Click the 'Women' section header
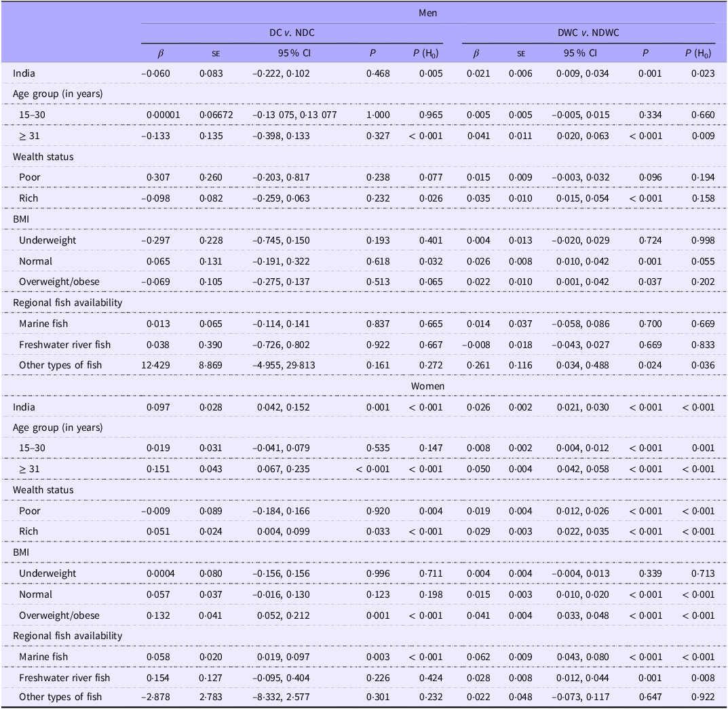 (x=428, y=386)
